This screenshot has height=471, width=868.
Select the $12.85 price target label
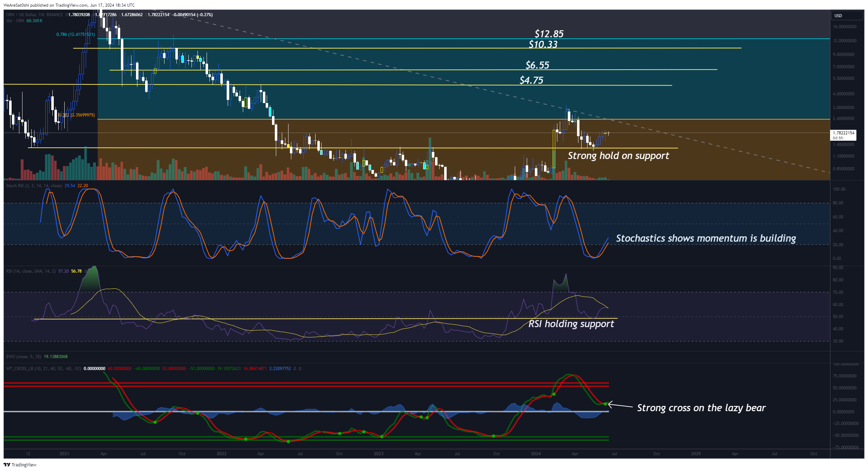click(549, 34)
